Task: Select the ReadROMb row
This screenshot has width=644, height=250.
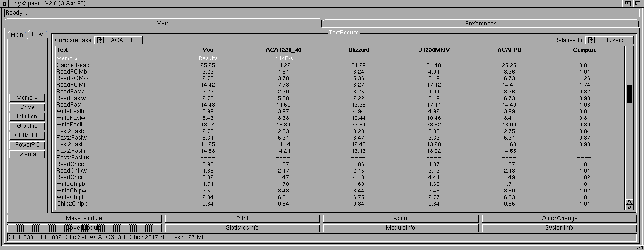Action: (340, 72)
